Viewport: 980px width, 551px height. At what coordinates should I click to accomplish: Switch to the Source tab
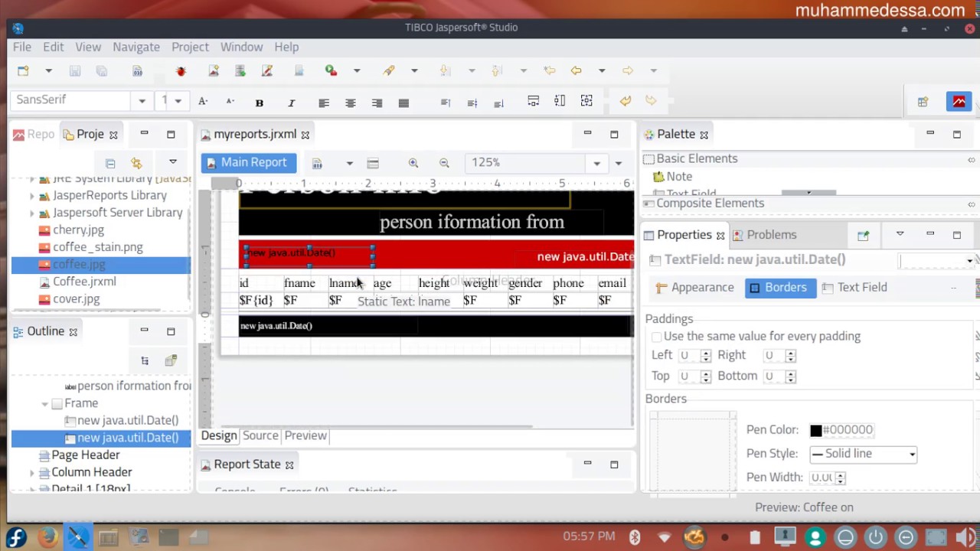click(x=260, y=435)
